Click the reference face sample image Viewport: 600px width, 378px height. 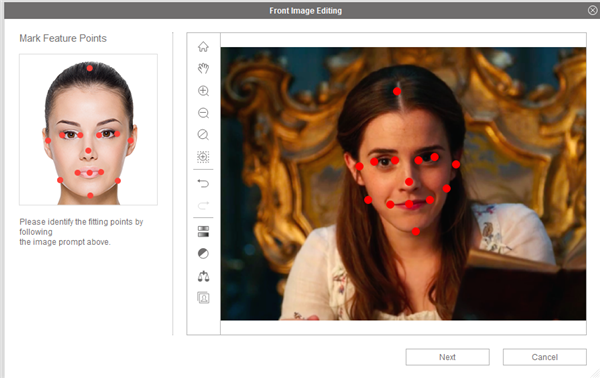pyautogui.click(x=88, y=130)
